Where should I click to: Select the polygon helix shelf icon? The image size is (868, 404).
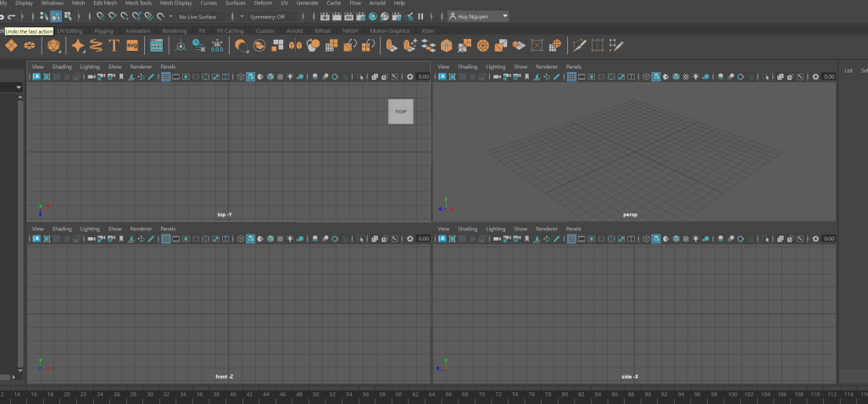[97, 46]
